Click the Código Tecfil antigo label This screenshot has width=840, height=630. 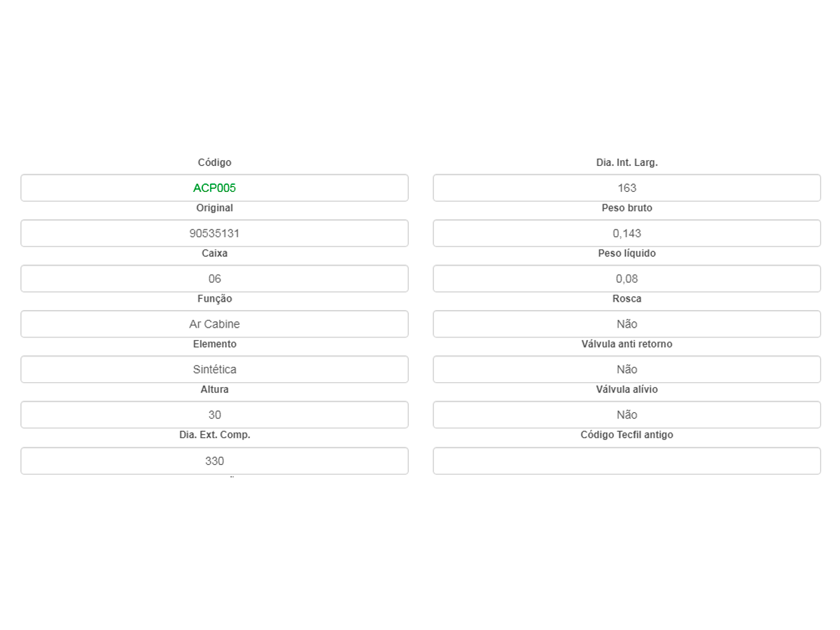click(626, 435)
